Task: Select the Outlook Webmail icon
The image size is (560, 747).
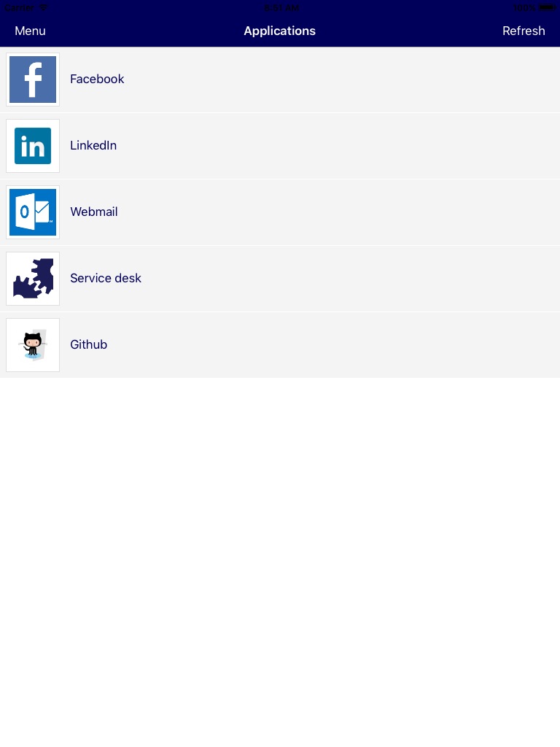Action: coord(33,212)
